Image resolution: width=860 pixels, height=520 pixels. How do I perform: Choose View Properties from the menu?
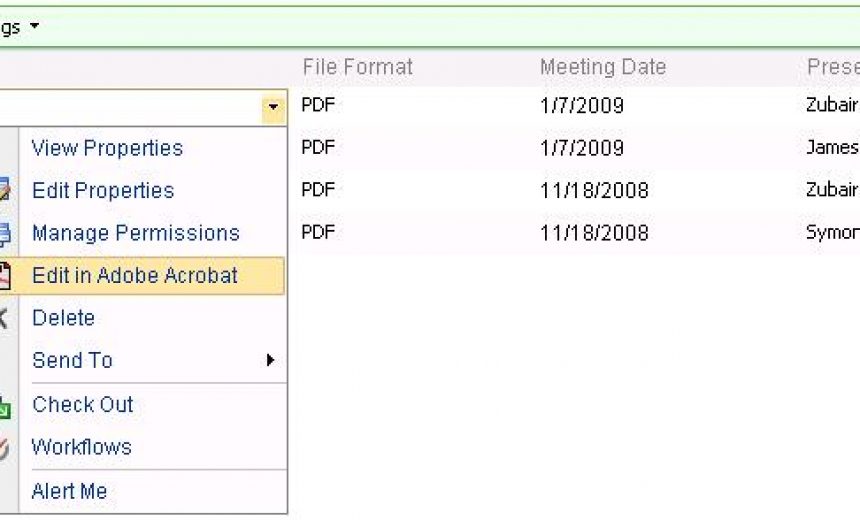click(x=107, y=148)
